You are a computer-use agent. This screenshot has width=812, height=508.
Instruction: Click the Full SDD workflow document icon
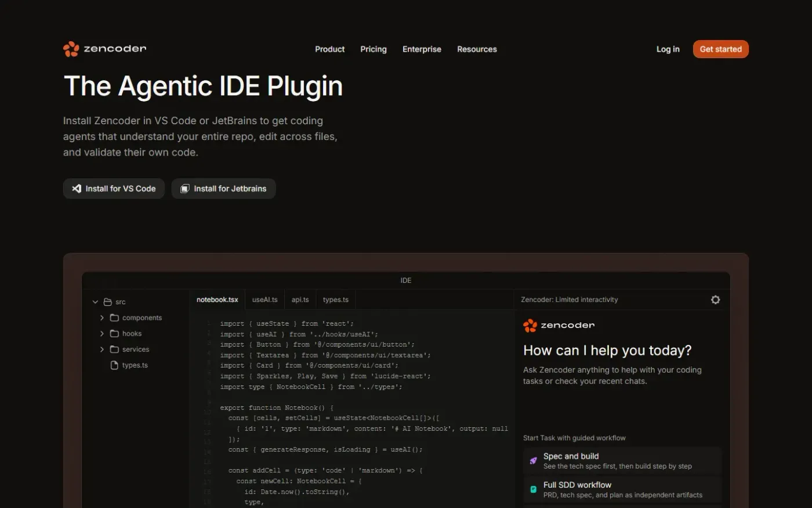click(533, 489)
